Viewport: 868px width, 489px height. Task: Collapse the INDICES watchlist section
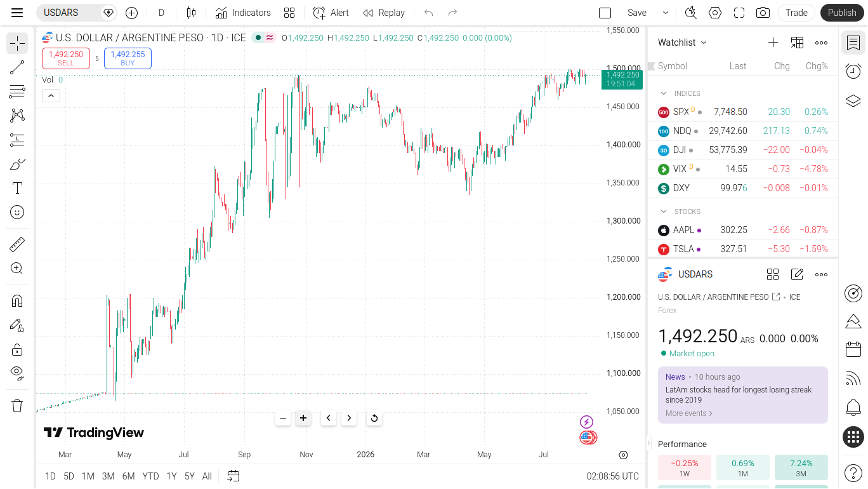[x=664, y=93]
